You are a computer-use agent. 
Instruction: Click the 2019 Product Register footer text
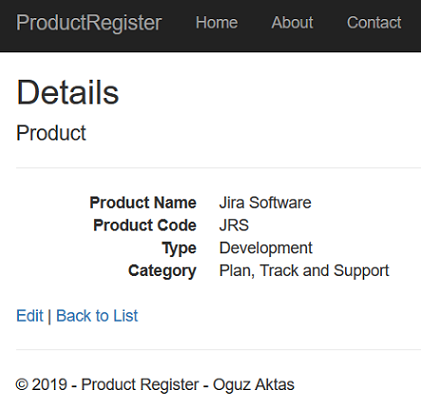(x=155, y=385)
